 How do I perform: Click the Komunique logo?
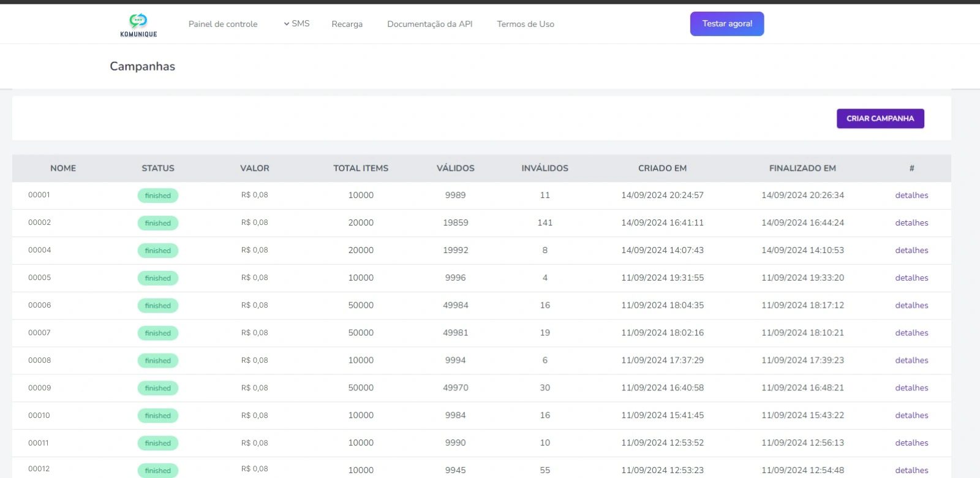tap(138, 25)
